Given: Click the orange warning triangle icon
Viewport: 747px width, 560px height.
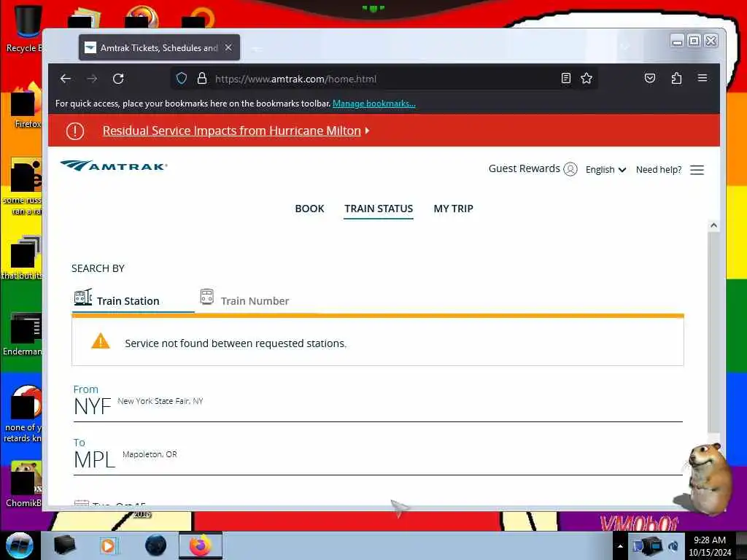Looking at the screenshot, I should tap(101, 341).
